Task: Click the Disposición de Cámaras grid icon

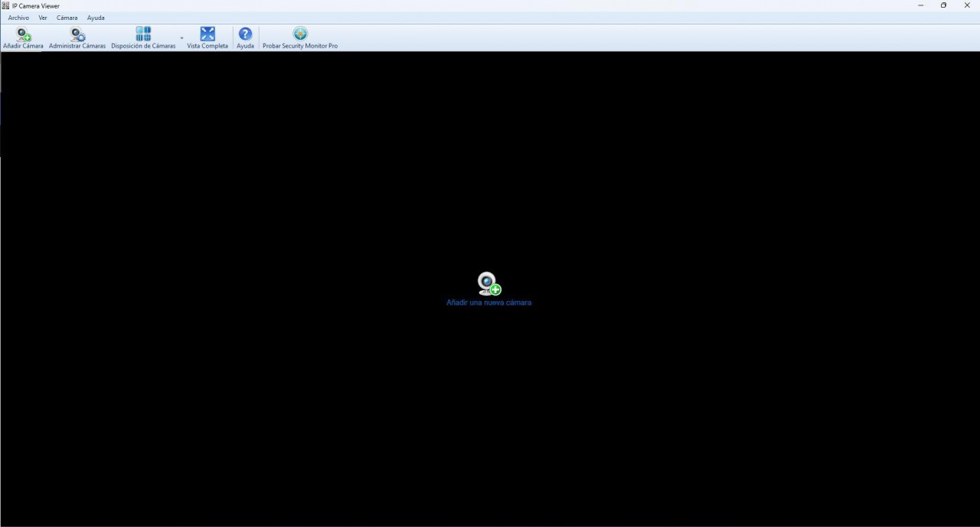Action: click(143, 34)
